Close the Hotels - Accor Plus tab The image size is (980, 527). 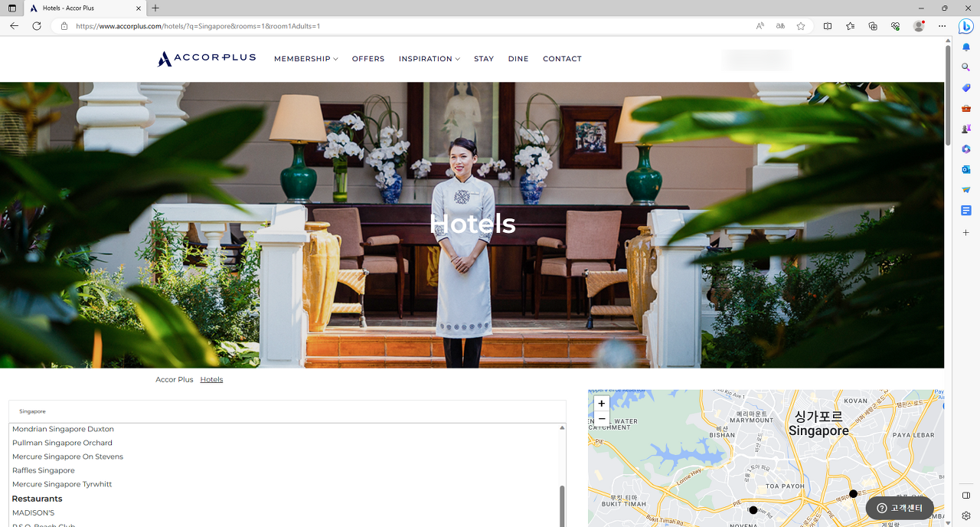tap(139, 8)
